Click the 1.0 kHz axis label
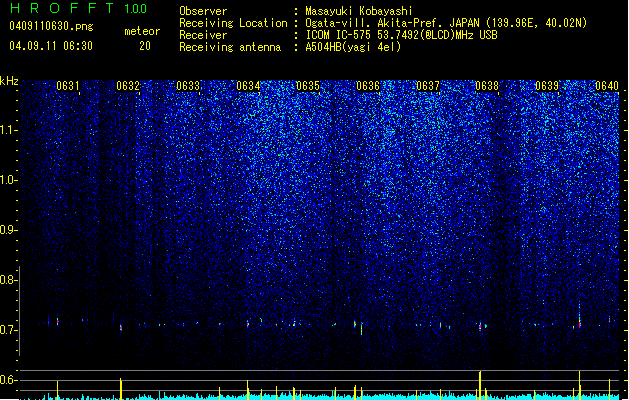Screen dimensions: 629x400 pos(8,180)
